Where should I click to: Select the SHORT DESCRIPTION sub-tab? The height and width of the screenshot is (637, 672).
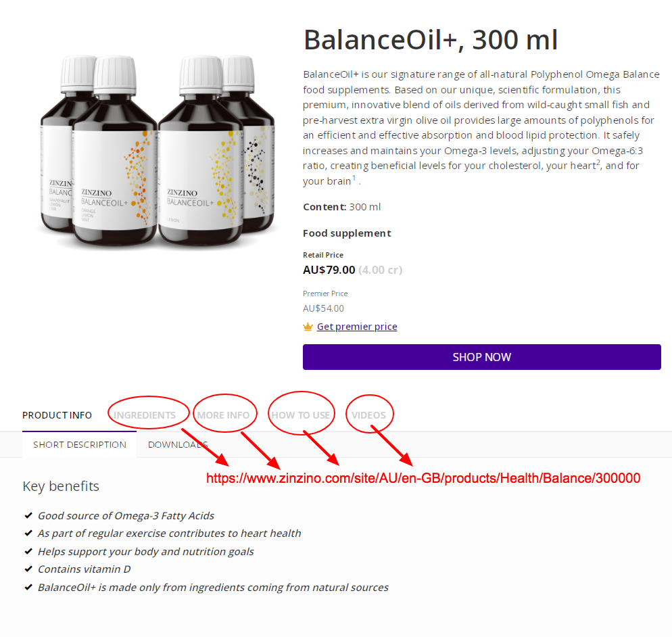[80, 445]
